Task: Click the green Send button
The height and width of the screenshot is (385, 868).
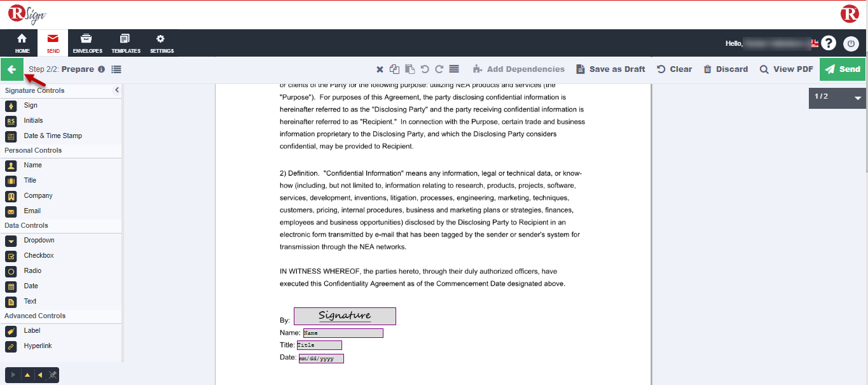Action: 843,69
